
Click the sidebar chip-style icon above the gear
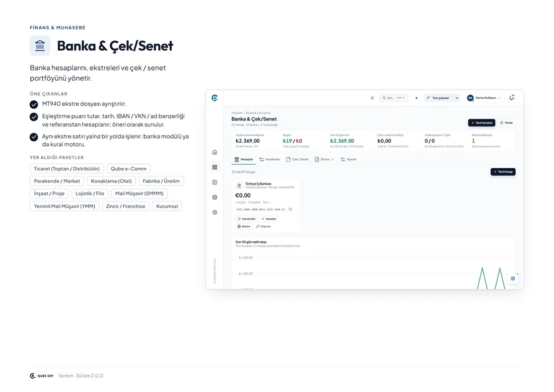(x=215, y=197)
